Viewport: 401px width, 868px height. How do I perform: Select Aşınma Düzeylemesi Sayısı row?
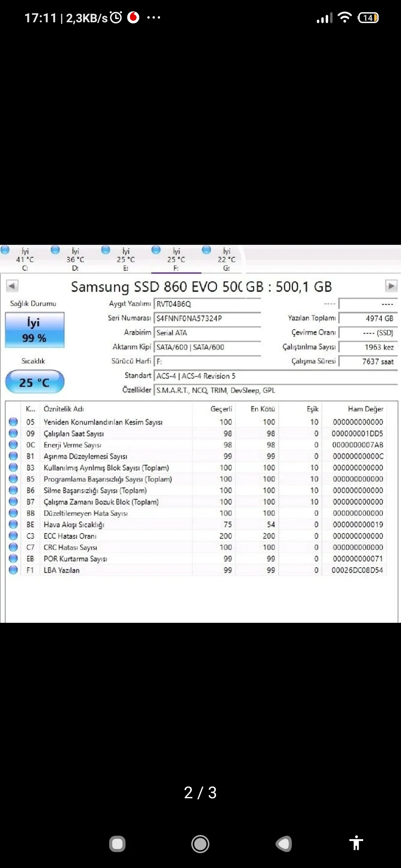(x=196, y=456)
